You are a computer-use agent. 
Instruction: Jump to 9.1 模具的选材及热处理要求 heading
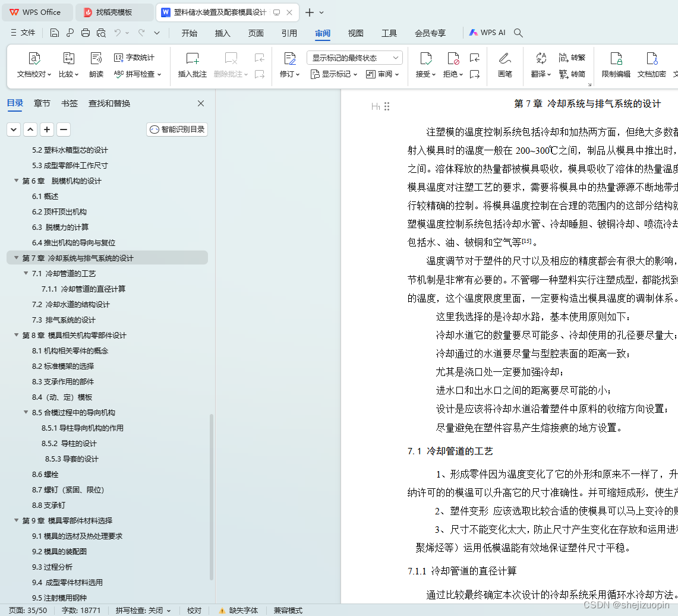click(x=77, y=536)
